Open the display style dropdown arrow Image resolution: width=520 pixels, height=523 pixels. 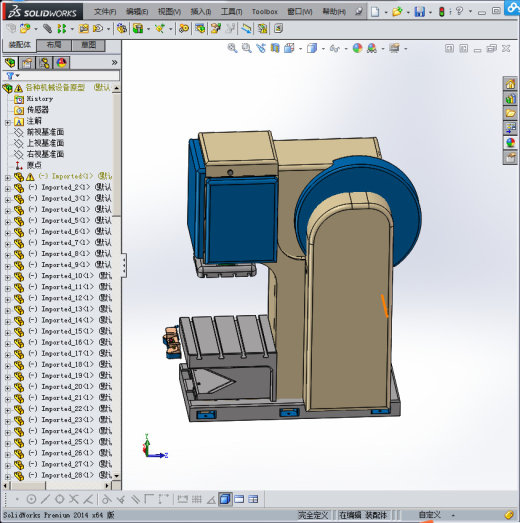point(323,49)
